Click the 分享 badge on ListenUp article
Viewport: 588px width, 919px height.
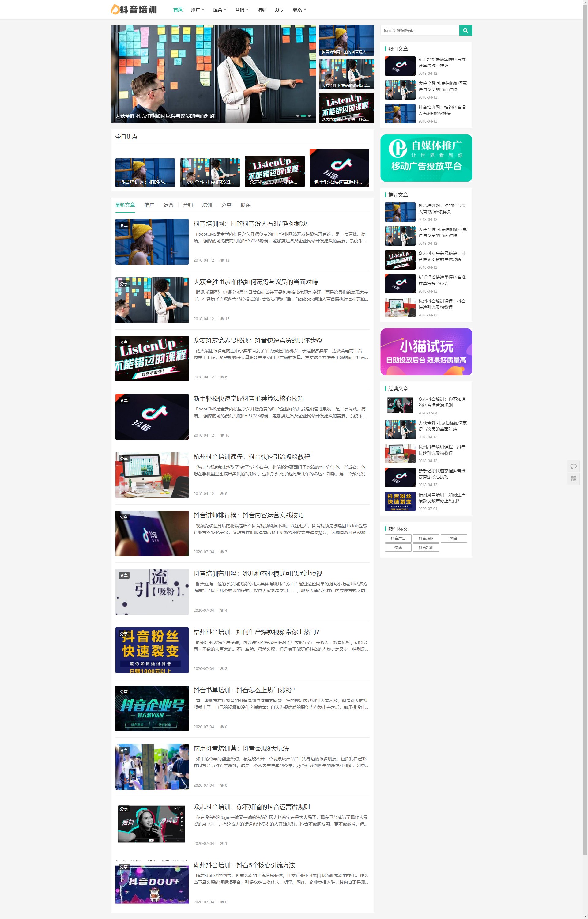coord(124,342)
